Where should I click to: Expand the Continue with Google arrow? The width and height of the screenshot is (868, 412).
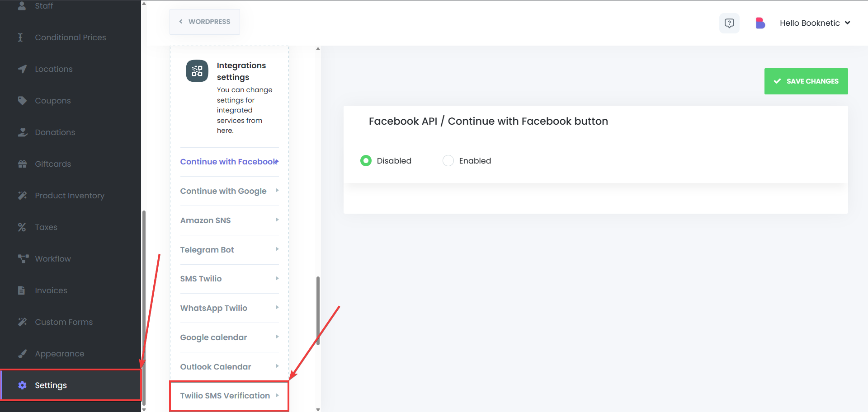coord(277,191)
